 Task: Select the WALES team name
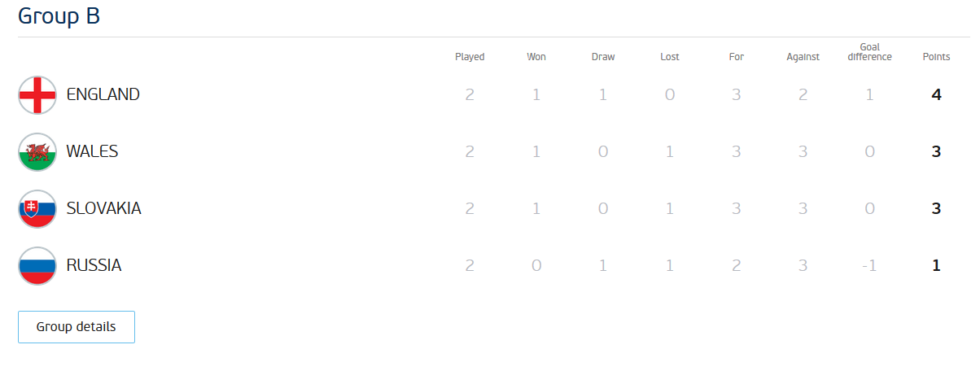(92, 151)
